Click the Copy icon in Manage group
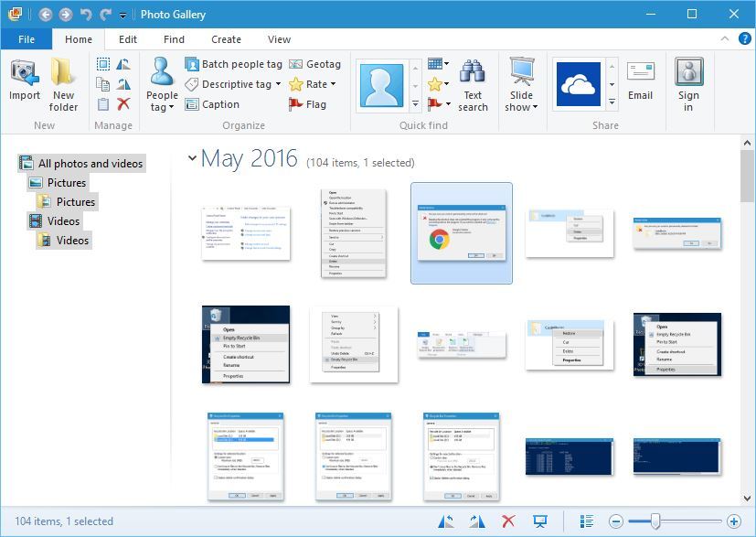This screenshot has width=756, height=537. [x=102, y=84]
